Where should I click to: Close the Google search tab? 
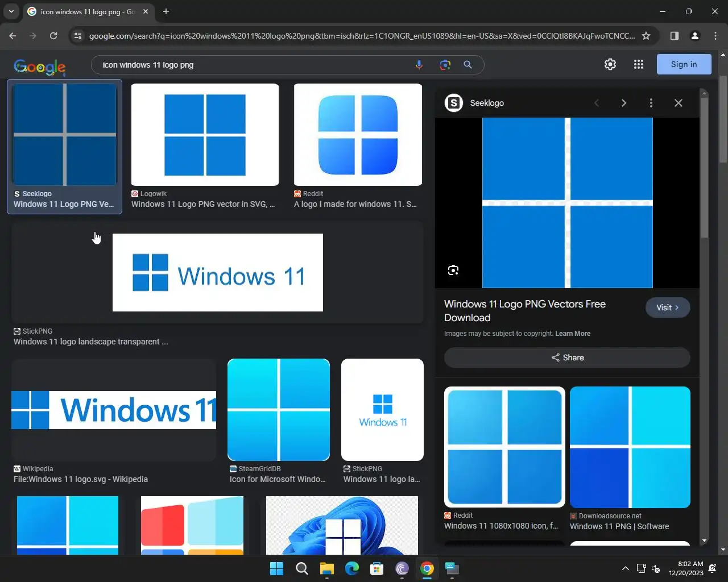click(x=146, y=11)
